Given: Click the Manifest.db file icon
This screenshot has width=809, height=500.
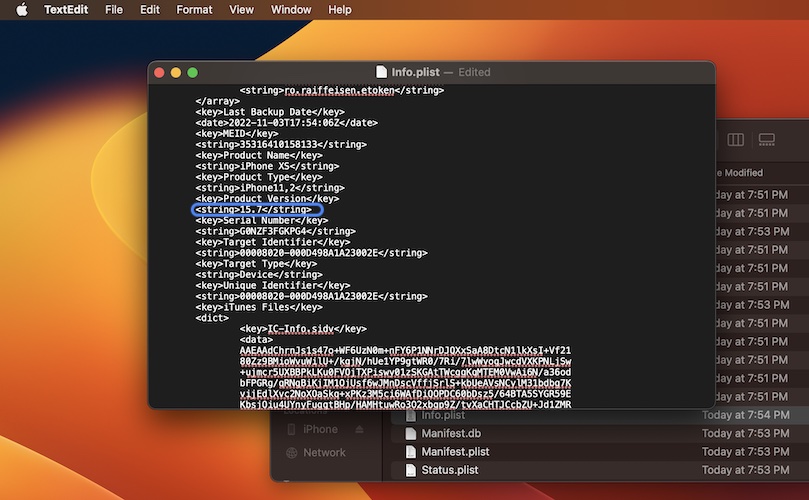Looking at the screenshot, I should pyautogui.click(x=411, y=433).
